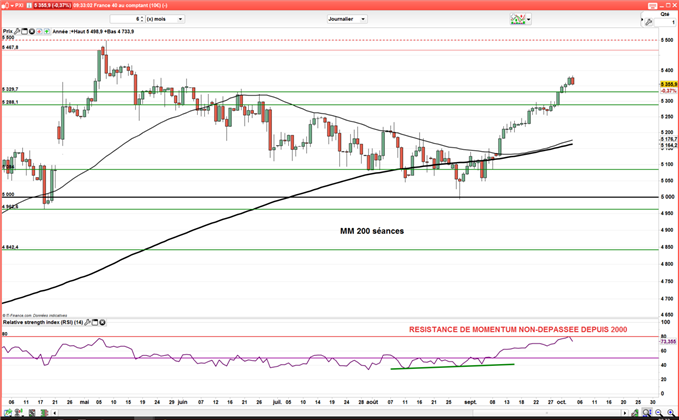Click the period number field showing 6
Viewport: 679px width, 420px height.
[x=125, y=19]
